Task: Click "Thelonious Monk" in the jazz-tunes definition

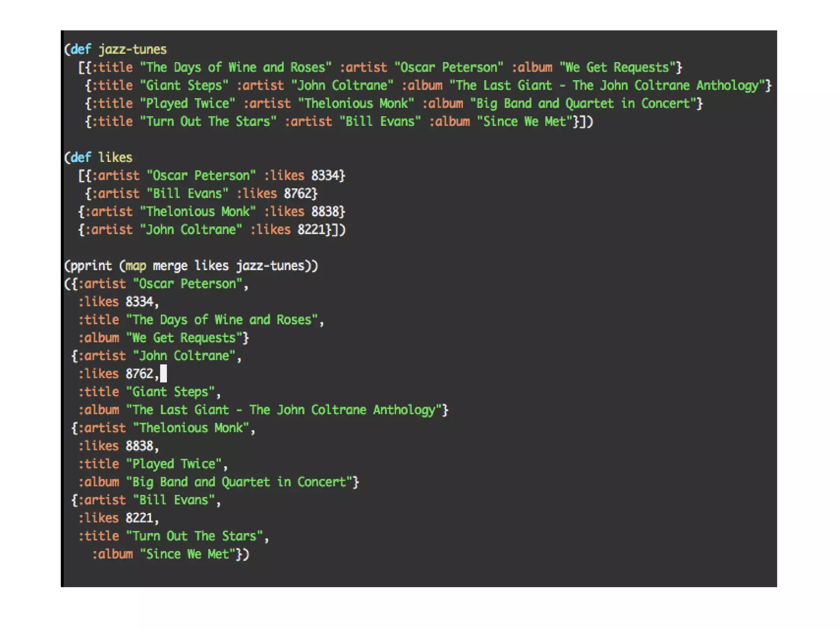Action: [x=356, y=103]
